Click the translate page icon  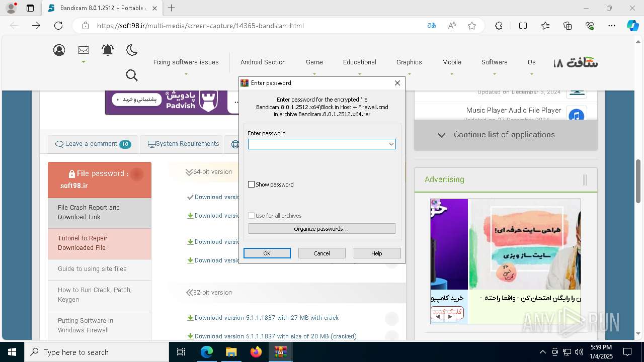tap(431, 26)
